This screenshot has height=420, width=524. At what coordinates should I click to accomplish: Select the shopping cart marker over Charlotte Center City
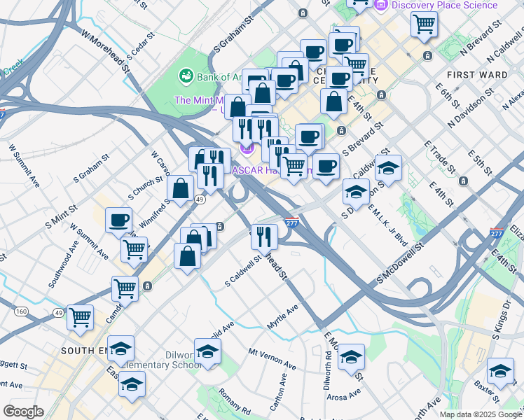tap(356, 66)
